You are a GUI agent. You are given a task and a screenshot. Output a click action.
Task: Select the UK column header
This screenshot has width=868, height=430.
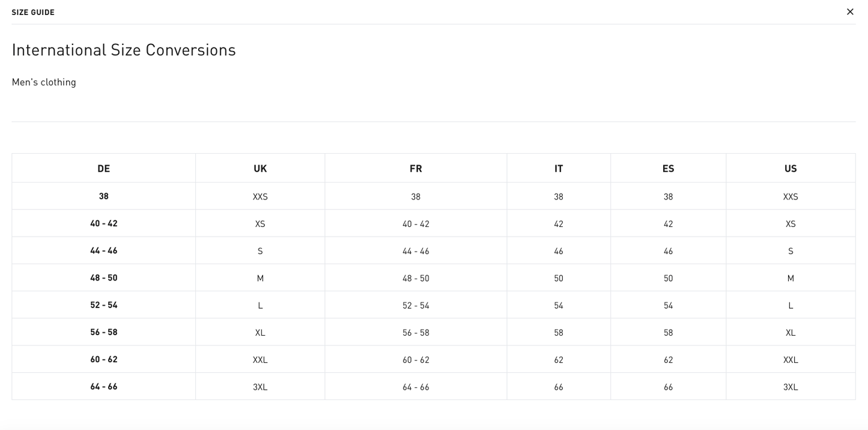click(x=260, y=169)
